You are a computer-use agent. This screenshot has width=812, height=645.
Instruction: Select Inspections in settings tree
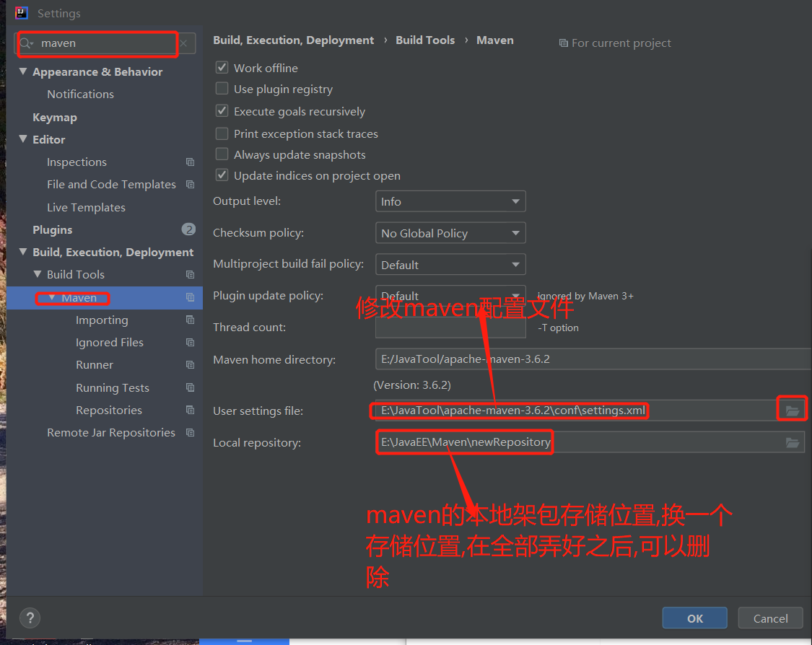pos(77,162)
